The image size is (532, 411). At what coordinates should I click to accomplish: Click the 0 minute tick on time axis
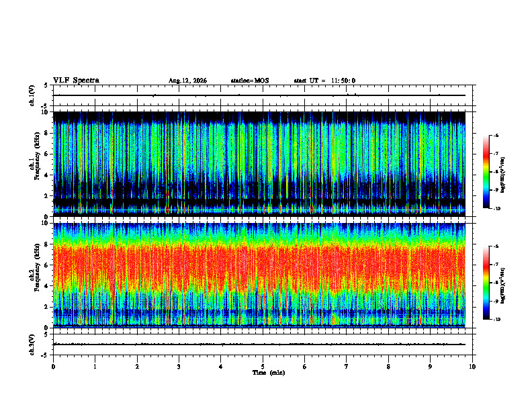pyautogui.click(x=53, y=367)
